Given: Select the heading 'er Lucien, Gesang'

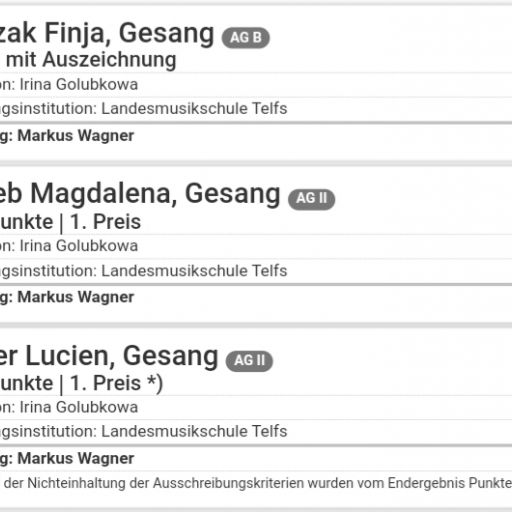Looking at the screenshot, I should tap(109, 357).
